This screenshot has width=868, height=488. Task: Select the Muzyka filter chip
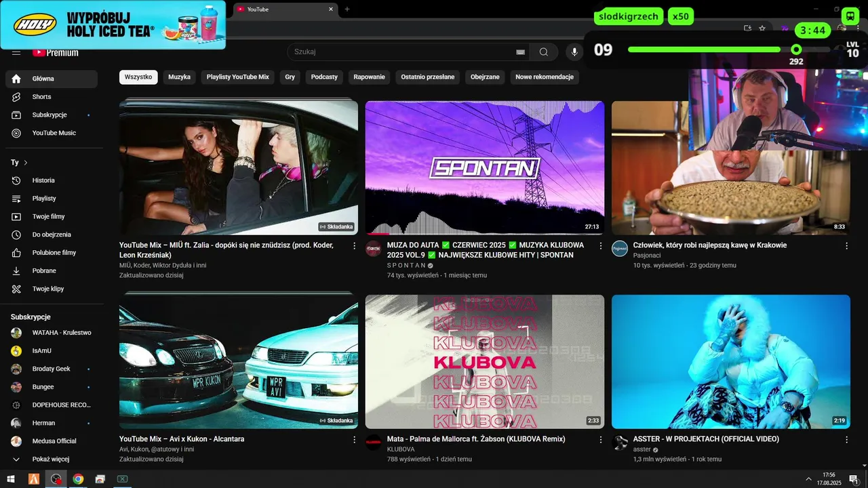point(180,77)
